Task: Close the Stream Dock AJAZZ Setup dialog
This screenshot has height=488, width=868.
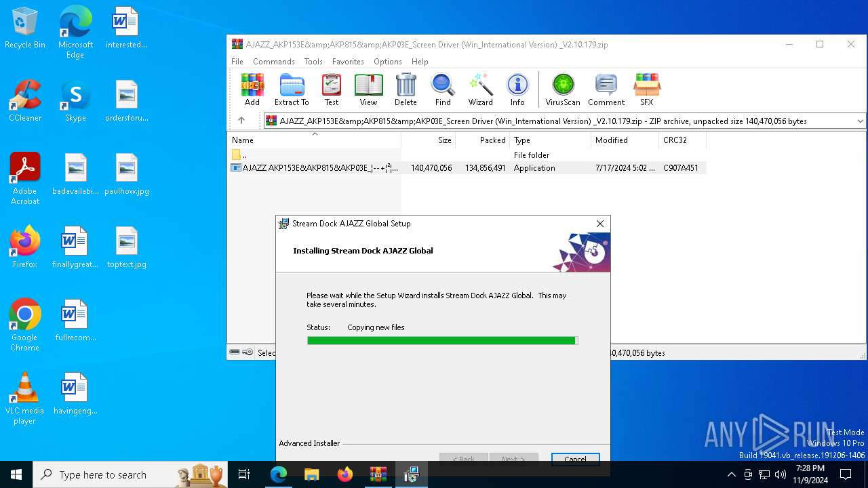Action: (x=599, y=224)
